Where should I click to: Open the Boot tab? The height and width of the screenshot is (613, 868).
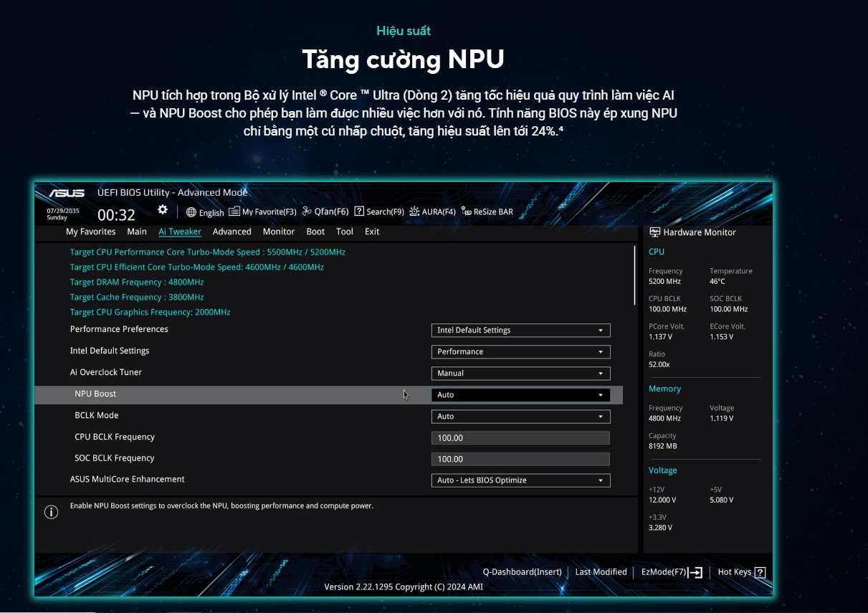click(x=315, y=232)
